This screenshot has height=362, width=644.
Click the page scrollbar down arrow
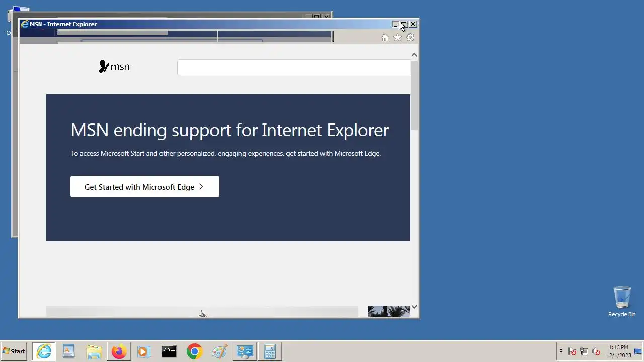[x=414, y=306]
